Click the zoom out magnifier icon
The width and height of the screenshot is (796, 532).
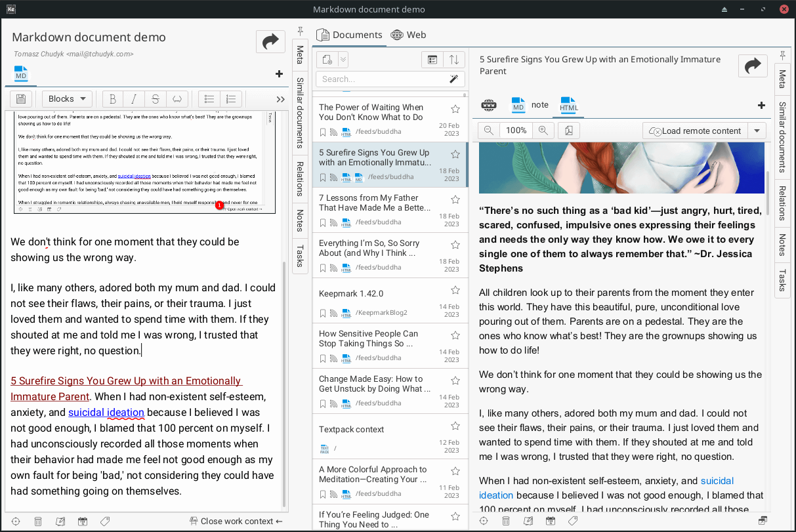click(x=489, y=131)
